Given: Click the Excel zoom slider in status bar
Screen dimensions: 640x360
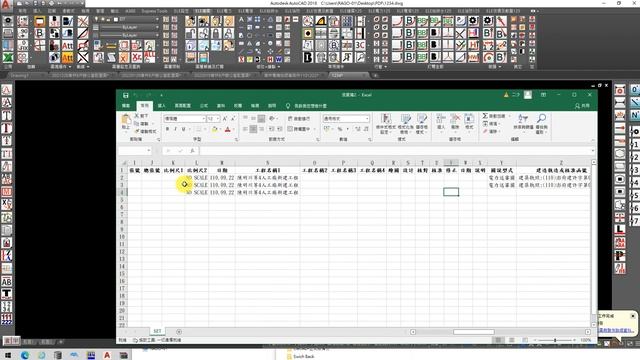Looking at the screenshot, I should coord(555,340).
